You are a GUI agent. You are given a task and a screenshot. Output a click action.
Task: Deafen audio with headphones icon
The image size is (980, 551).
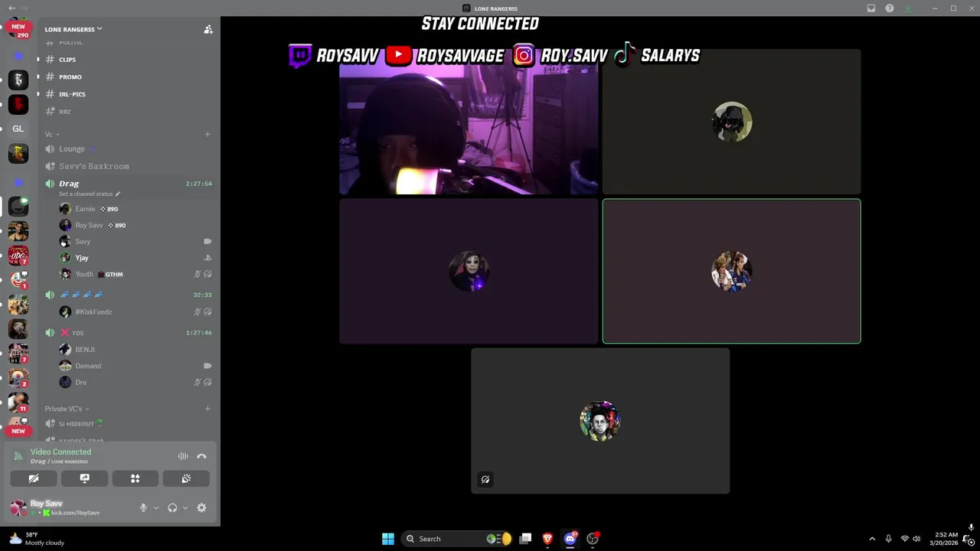[172, 507]
